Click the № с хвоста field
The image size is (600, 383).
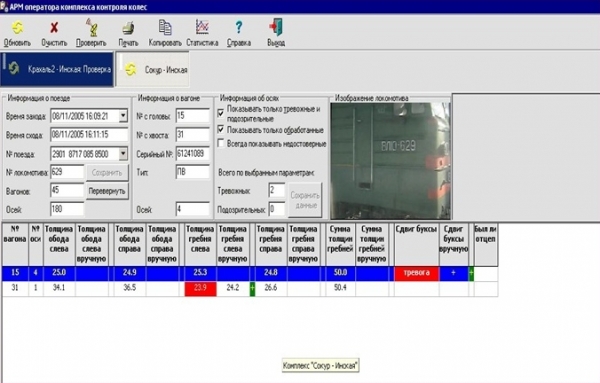tap(192, 135)
